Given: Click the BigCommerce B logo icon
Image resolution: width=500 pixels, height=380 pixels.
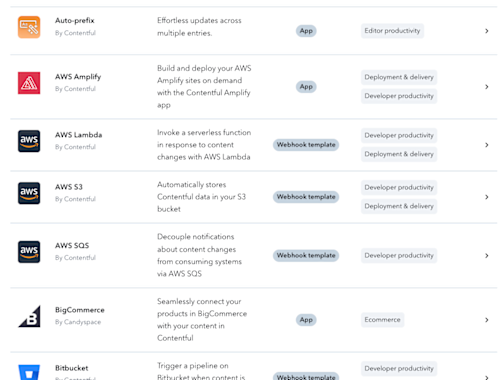Looking at the screenshot, I should (x=29, y=316).
